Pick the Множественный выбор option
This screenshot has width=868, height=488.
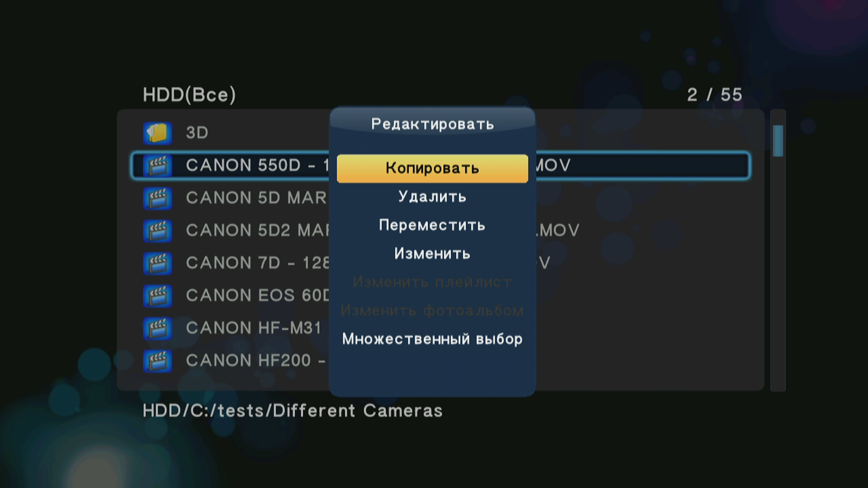432,339
